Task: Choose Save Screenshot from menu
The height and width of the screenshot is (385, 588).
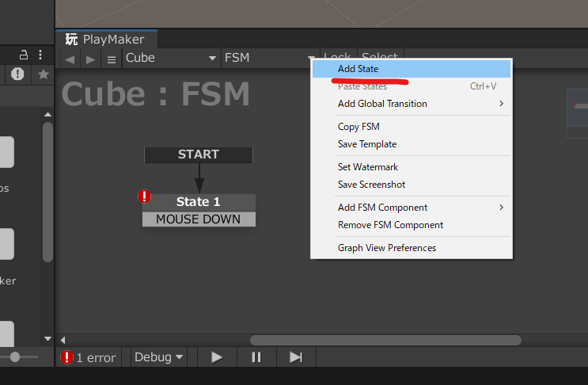Action: (412, 185)
